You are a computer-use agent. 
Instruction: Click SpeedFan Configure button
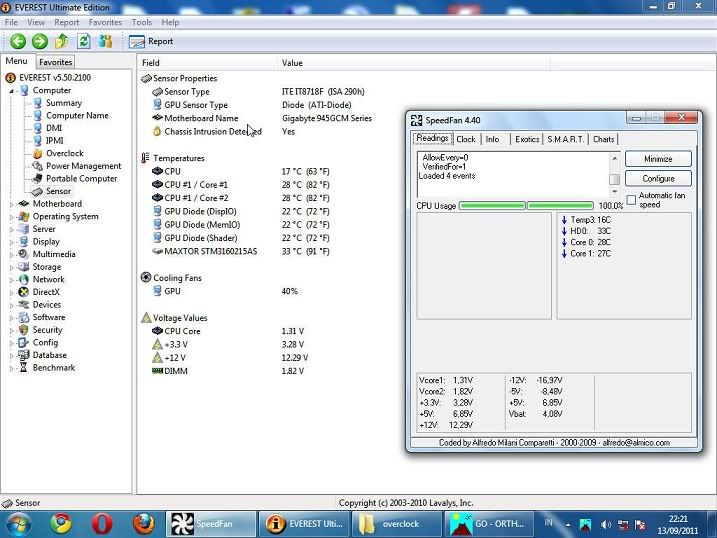tap(658, 179)
